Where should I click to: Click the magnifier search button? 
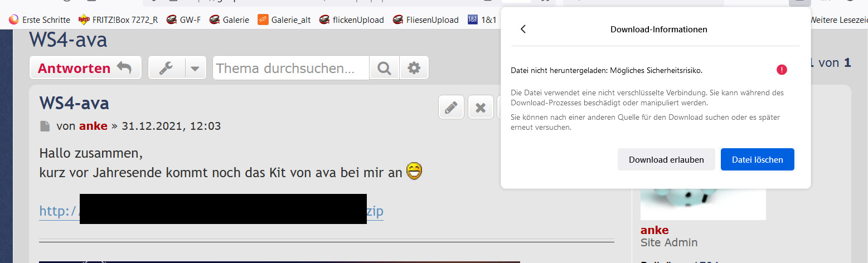pos(384,68)
